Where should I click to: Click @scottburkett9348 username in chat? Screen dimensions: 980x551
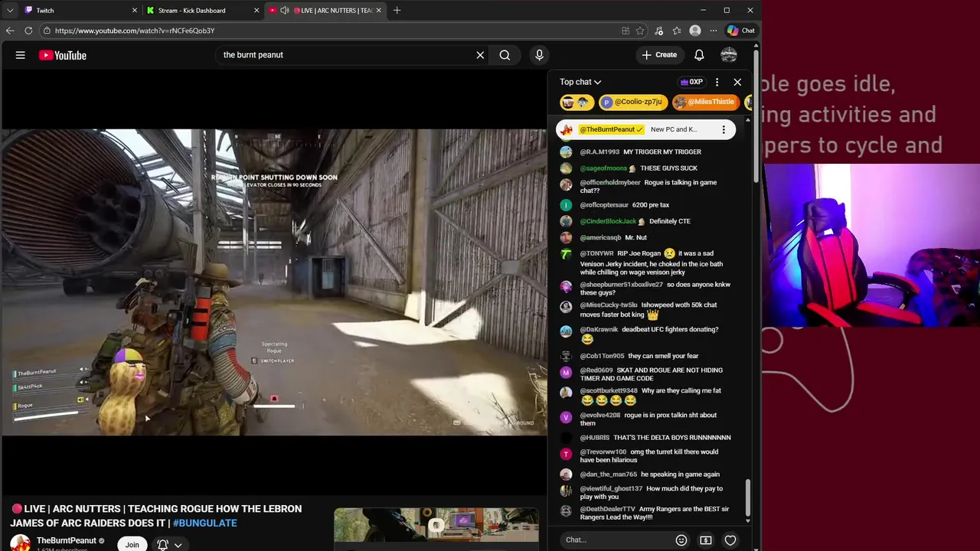609,391
